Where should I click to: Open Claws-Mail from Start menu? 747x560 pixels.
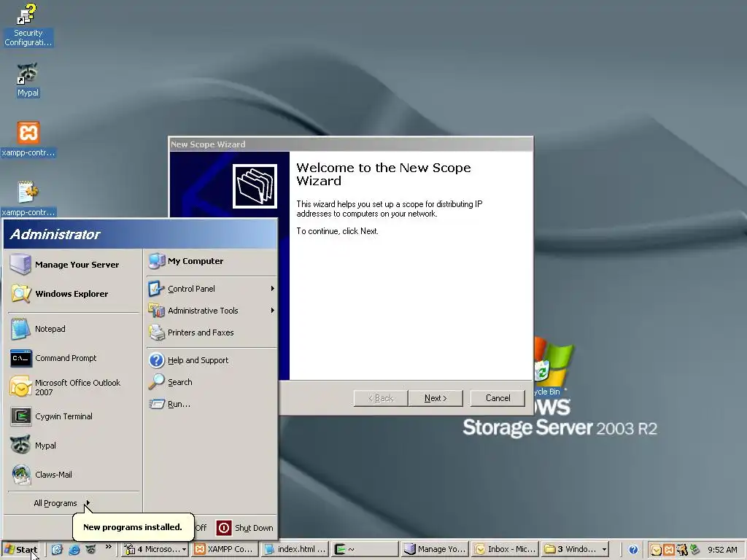tap(74, 474)
